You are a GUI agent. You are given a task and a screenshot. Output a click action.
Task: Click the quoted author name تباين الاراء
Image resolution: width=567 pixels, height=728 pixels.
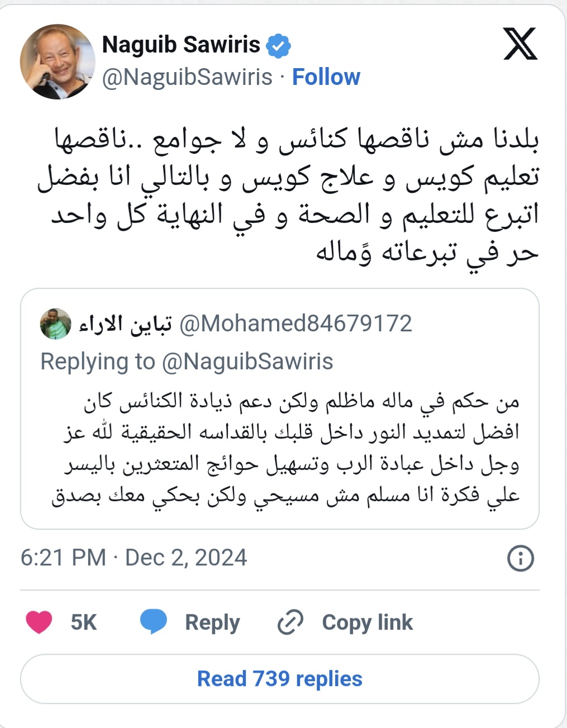pos(125,324)
